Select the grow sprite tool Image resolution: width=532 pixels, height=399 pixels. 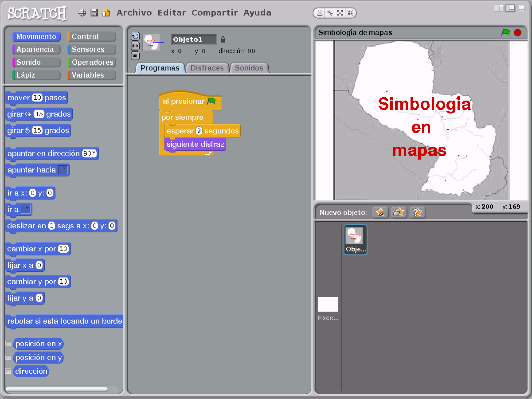(x=340, y=13)
